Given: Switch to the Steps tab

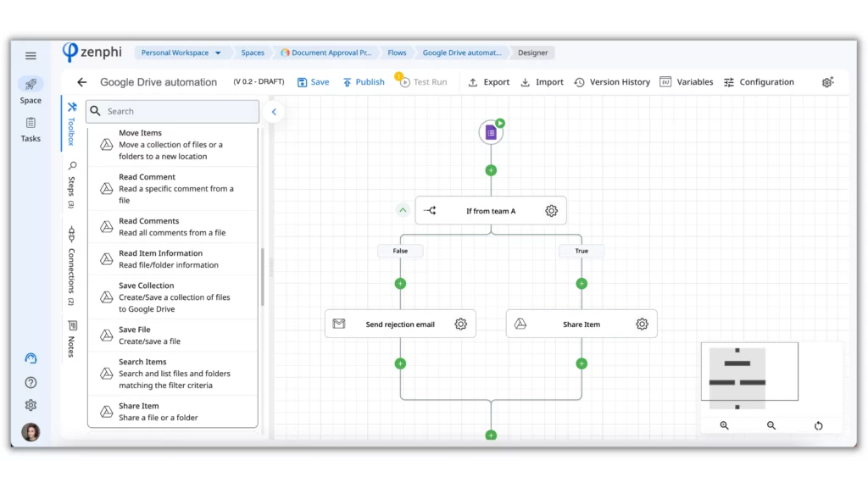Looking at the screenshot, I should [72, 185].
